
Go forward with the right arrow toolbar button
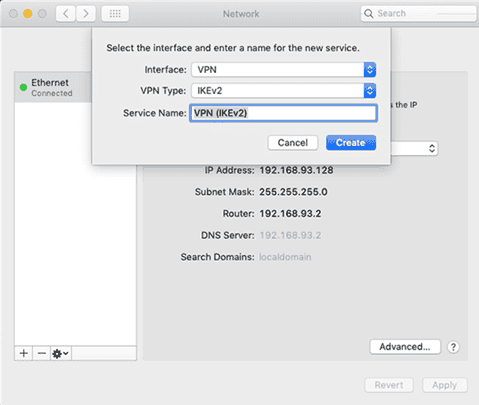pos(86,14)
